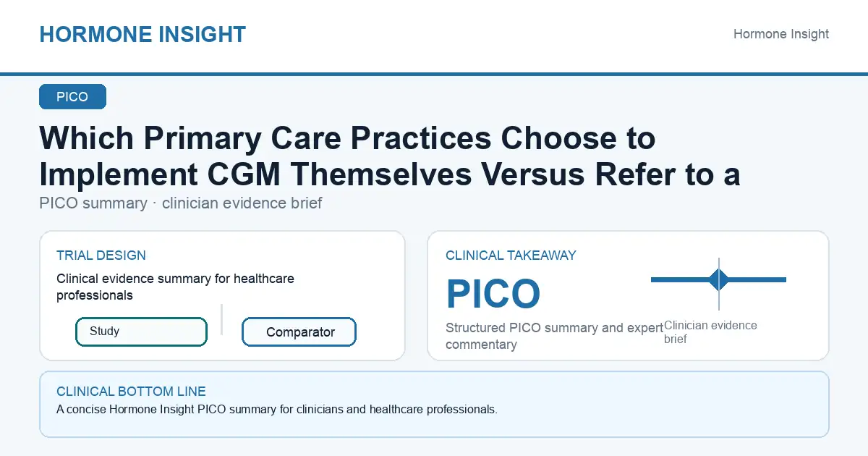Click the horizontal confidence interval line
The height and width of the screenshot is (456, 868).
pos(718,279)
